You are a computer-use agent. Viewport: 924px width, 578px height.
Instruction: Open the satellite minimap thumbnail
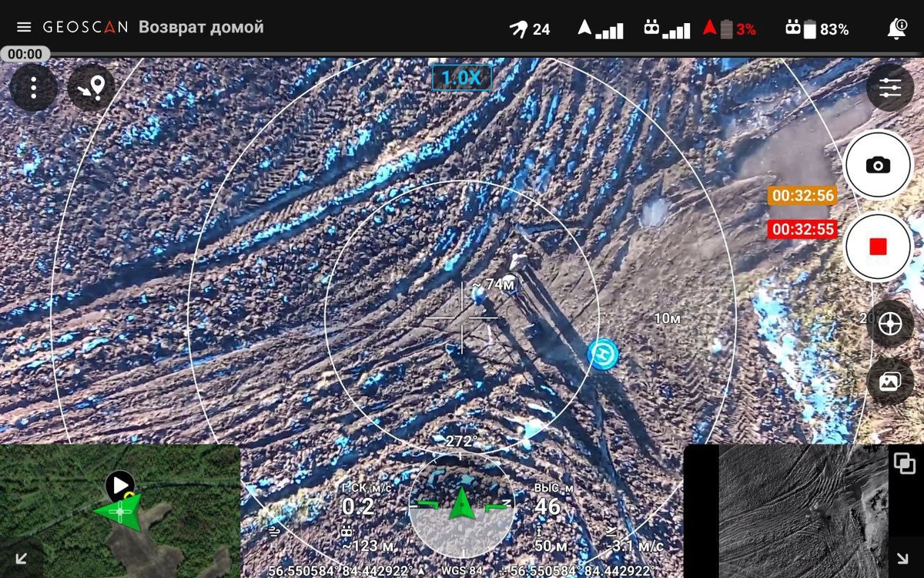pos(120,511)
